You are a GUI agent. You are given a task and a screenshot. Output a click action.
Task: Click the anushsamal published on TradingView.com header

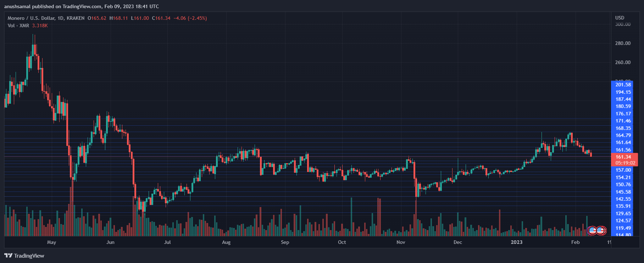click(x=82, y=6)
